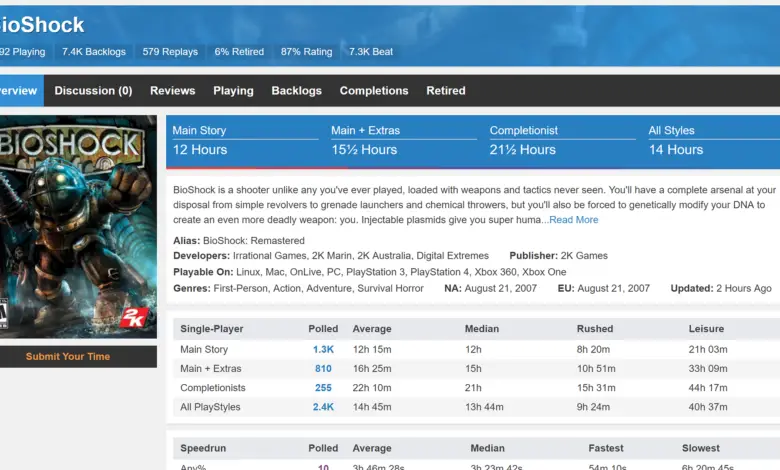Click the BioShock cover art image

pyautogui.click(x=78, y=227)
